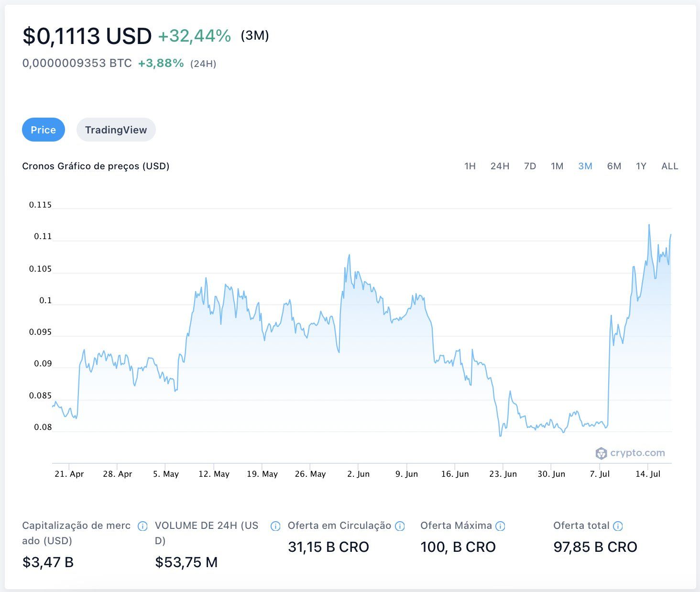
Task: Click the 21. Apr x-axis label
Action: [x=69, y=474]
